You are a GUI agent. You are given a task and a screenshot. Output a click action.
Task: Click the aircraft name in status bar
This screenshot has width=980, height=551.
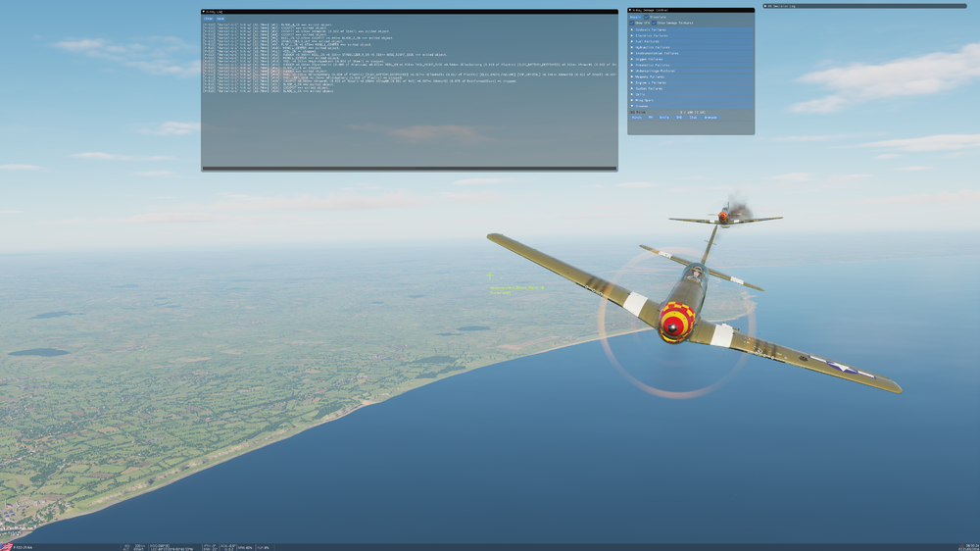click(x=23, y=548)
